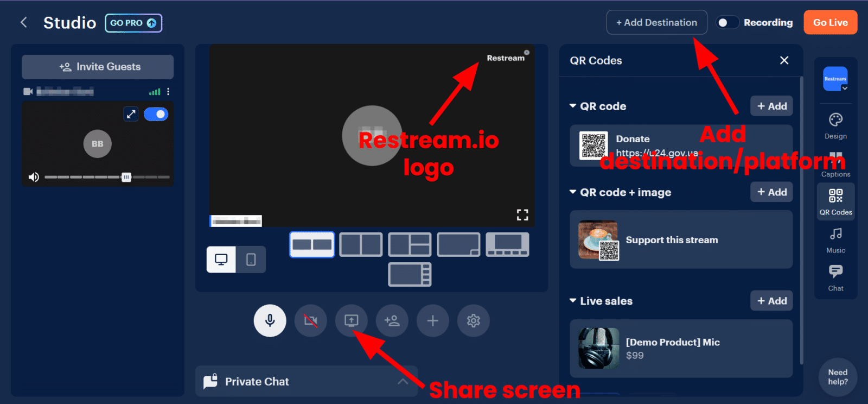Toggle the Recording switch
This screenshot has height=404, width=868.
[x=727, y=22]
